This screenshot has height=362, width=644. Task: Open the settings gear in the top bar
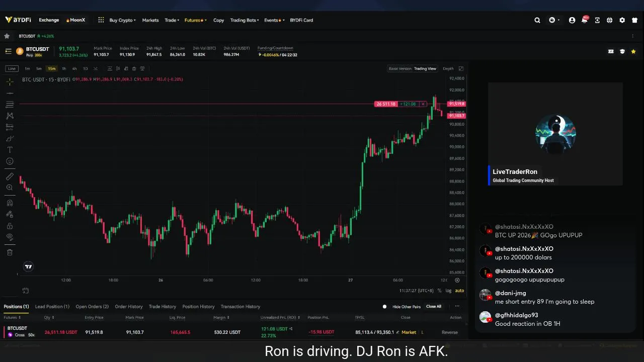coord(622,20)
